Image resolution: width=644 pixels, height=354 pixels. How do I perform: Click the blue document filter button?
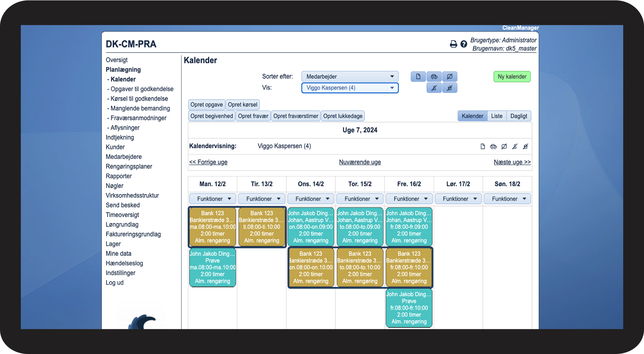418,77
